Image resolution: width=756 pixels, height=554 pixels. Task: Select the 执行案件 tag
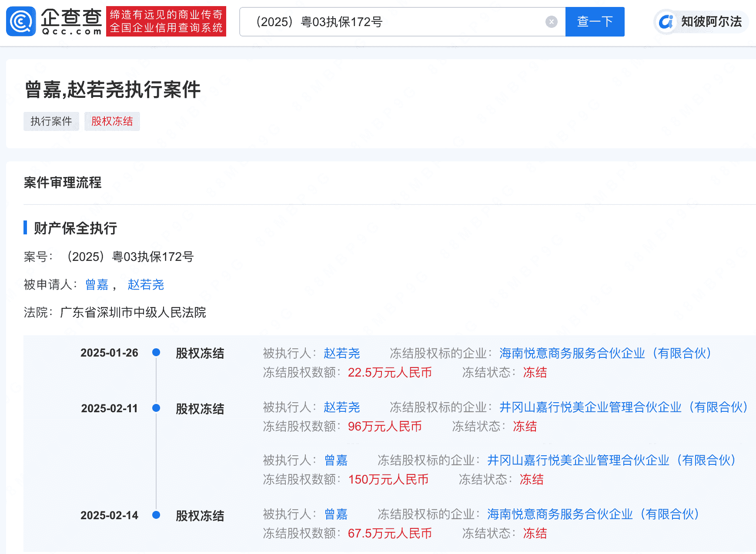51,121
